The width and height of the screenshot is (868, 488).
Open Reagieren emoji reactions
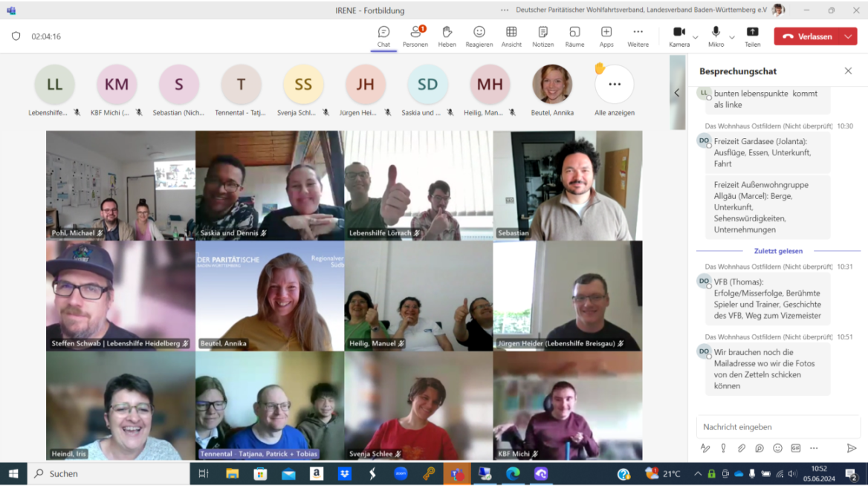[479, 32]
